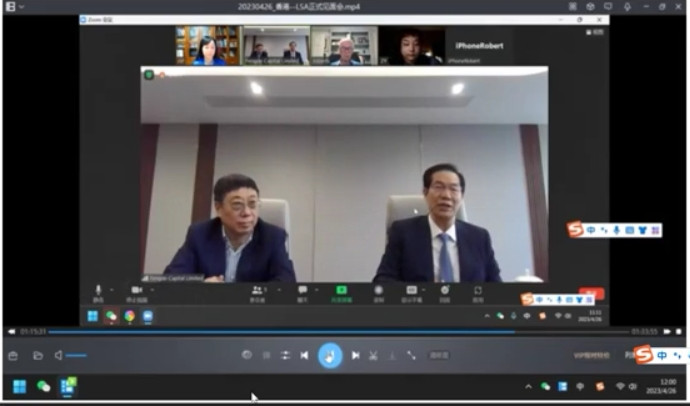Mute the video player speaker icon
This screenshot has height=406, width=690.
pos(59,355)
